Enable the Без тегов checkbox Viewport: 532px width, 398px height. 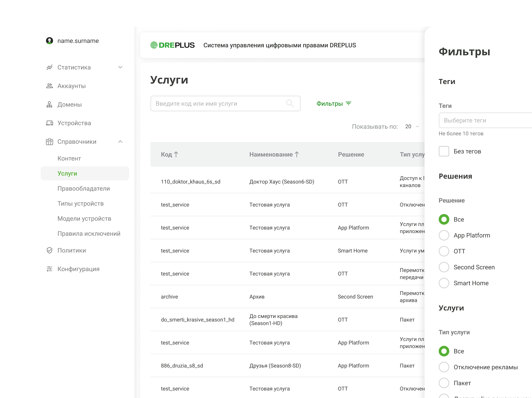[x=444, y=151]
